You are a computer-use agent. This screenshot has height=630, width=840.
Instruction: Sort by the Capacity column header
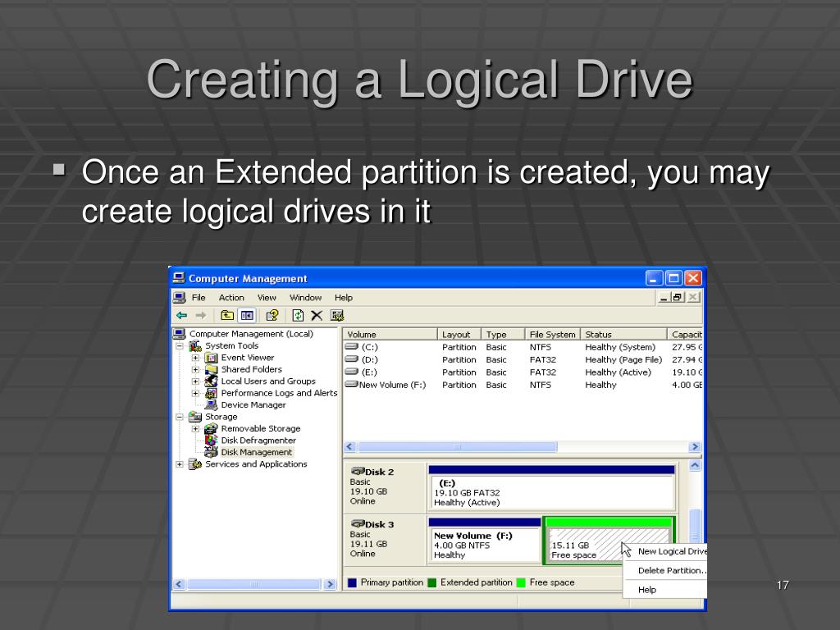(685, 335)
